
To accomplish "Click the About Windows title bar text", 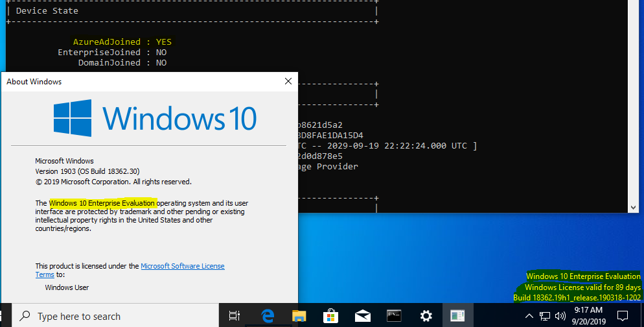I will pos(34,82).
